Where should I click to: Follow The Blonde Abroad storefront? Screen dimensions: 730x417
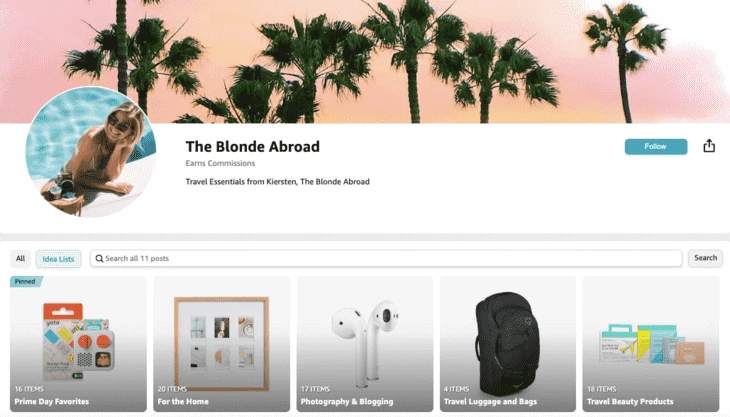(x=656, y=146)
